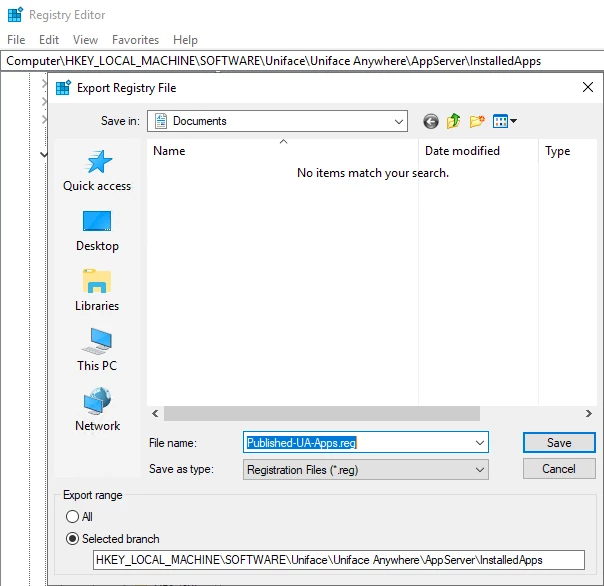
Task: Open the Help menu
Action: (185, 40)
